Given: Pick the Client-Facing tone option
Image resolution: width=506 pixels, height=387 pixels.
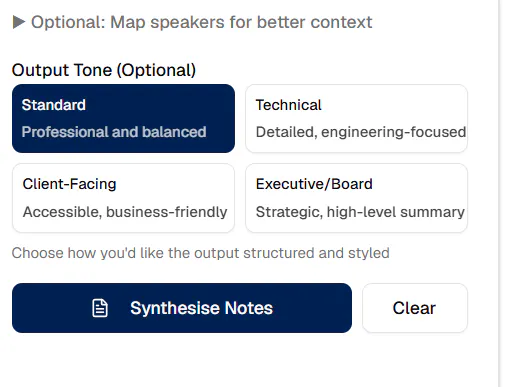Looking at the screenshot, I should (123, 198).
